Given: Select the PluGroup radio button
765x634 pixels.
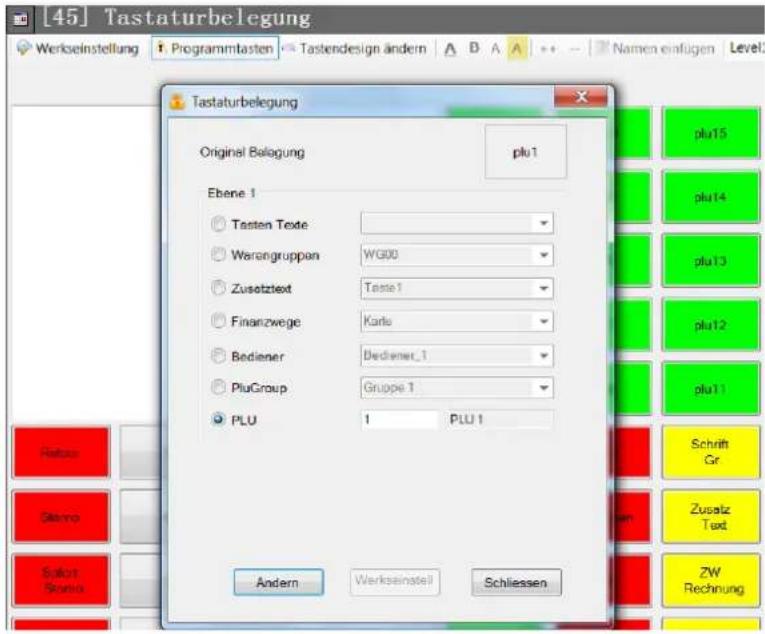Looking at the screenshot, I should (218, 388).
